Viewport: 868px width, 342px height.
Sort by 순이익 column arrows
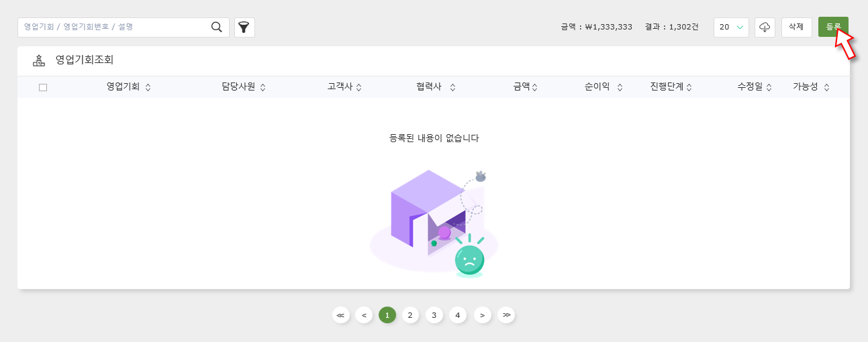pos(620,87)
